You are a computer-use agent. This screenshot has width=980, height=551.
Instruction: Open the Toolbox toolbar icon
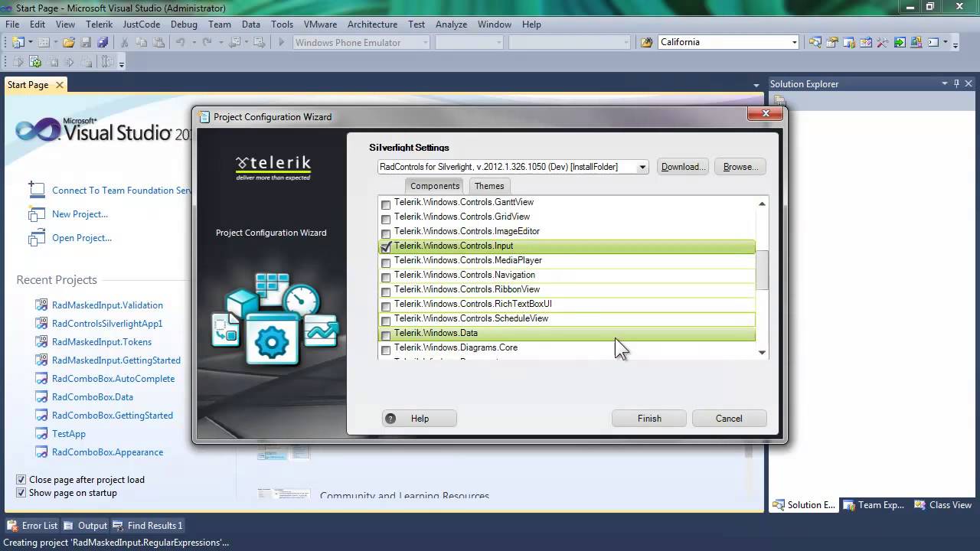pyautogui.click(x=883, y=43)
